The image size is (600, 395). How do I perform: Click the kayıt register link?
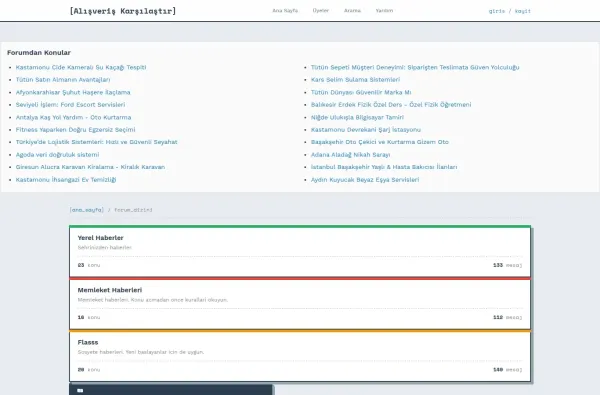click(523, 11)
